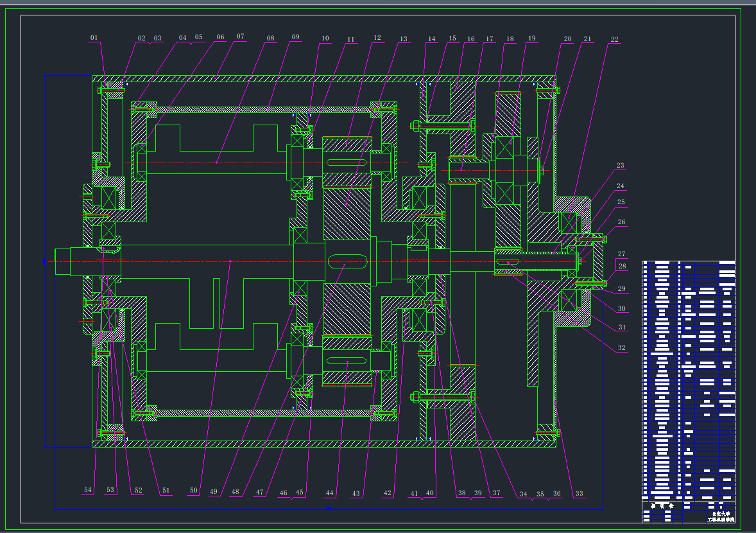The image size is (756, 533).
Task: Select the central gear's keyway slot
Action: tap(347, 261)
